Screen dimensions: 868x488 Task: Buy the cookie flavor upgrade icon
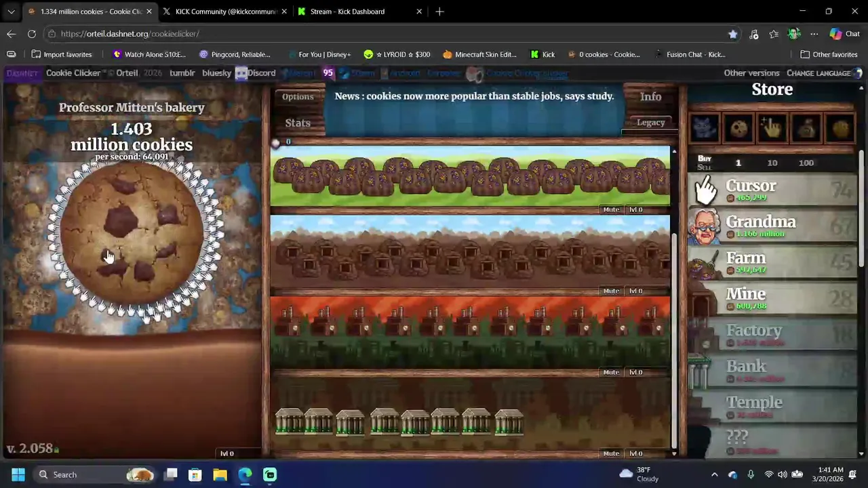coord(738,127)
